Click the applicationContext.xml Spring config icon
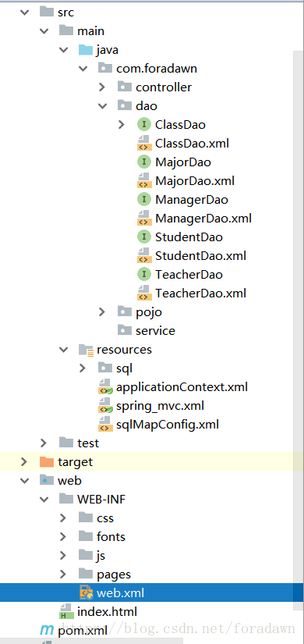This screenshot has height=644, width=304. [x=105, y=387]
